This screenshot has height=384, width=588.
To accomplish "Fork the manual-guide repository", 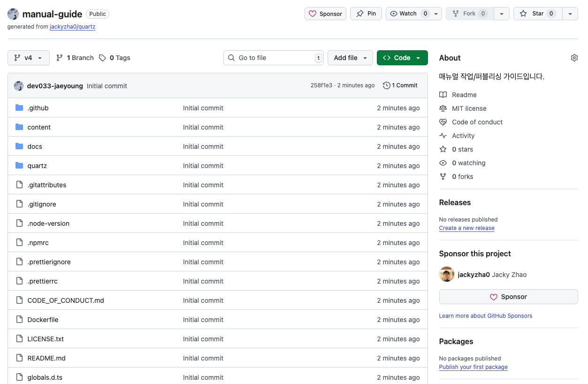I will pyautogui.click(x=470, y=14).
